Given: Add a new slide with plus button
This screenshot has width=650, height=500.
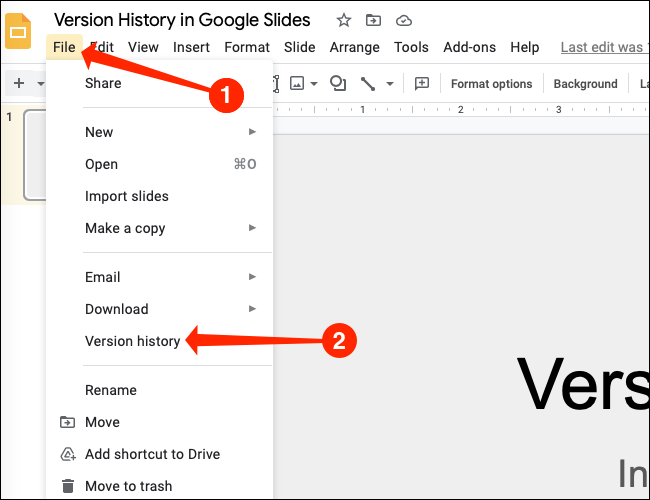Looking at the screenshot, I should (19, 83).
